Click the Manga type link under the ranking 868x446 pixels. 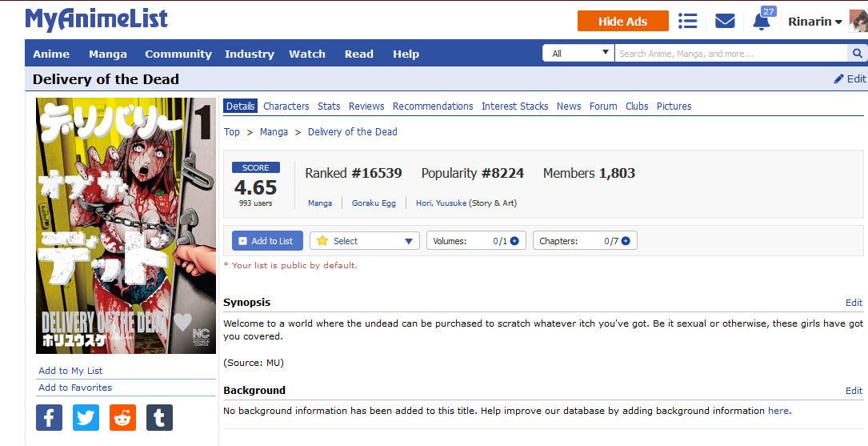(320, 203)
